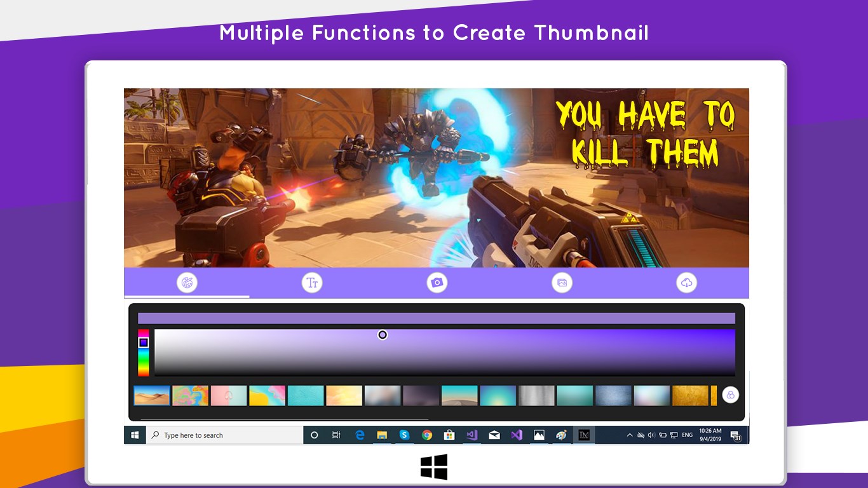Choose the blue denim texture background

tap(613, 395)
